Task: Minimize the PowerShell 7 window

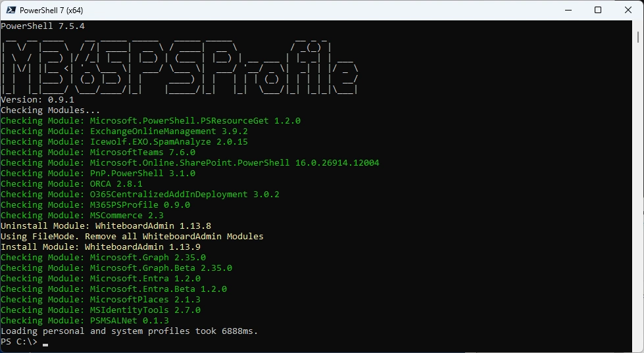Action: [568, 11]
